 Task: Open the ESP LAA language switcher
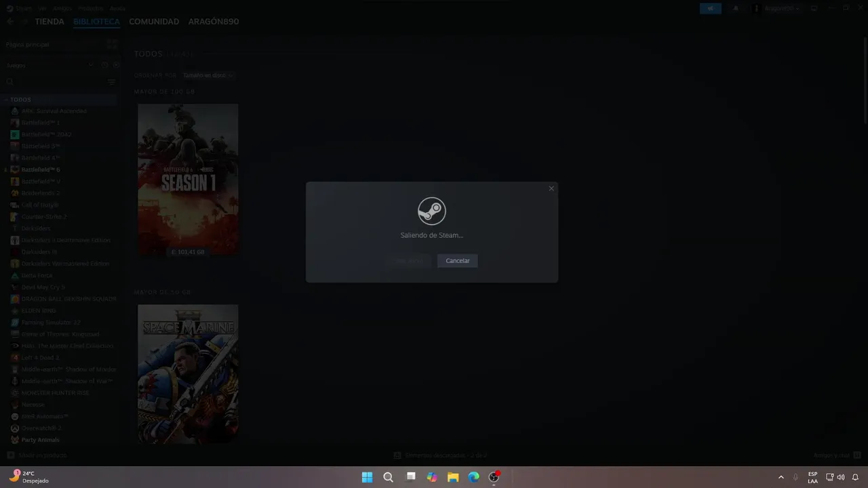812,477
